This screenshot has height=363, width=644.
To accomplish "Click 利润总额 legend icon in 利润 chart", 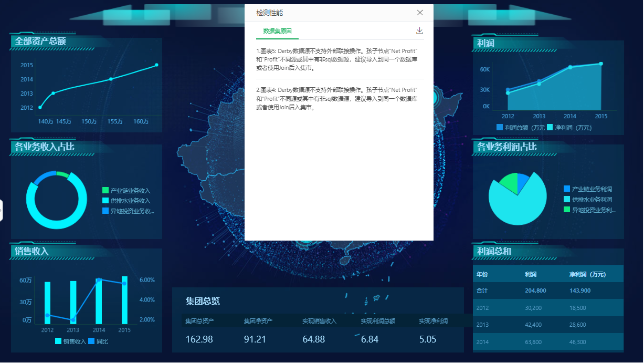I will coord(500,127).
